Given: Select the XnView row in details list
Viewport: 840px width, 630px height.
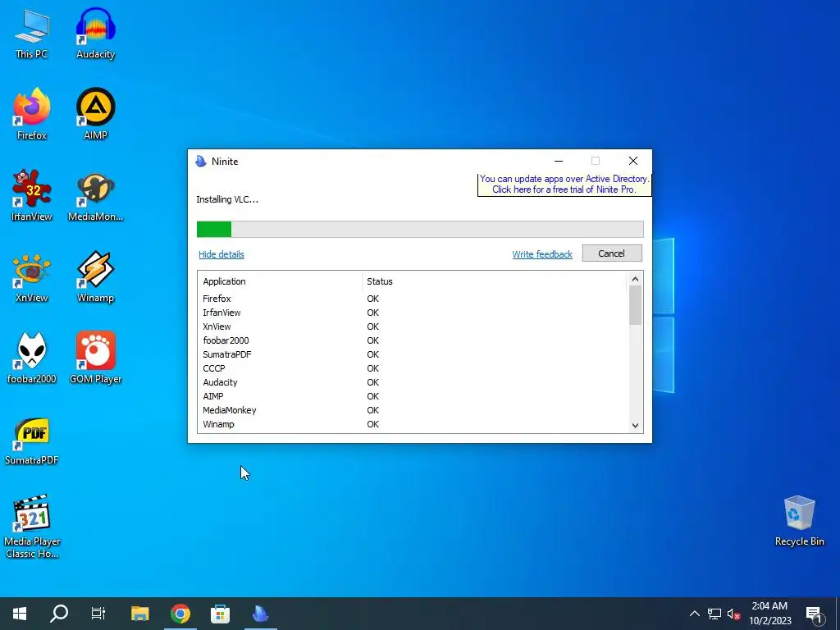Looking at the screenshot, I should tap(413, 326).
